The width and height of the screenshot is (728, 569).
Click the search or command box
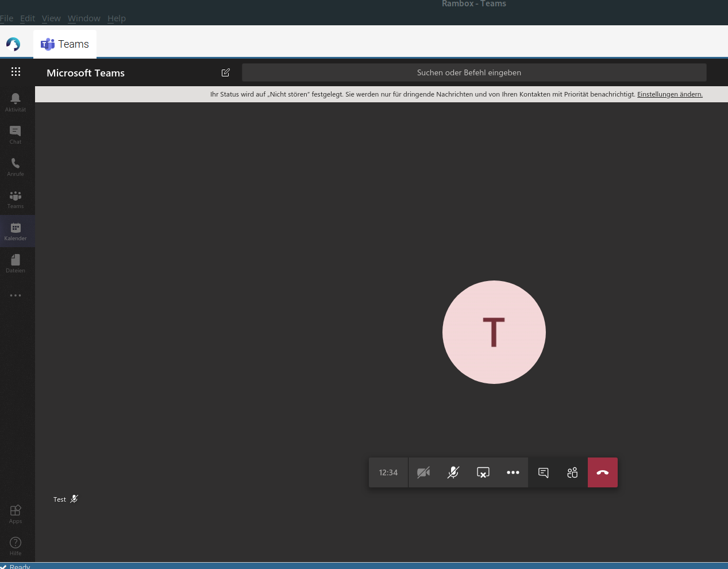tap(474, 72)
